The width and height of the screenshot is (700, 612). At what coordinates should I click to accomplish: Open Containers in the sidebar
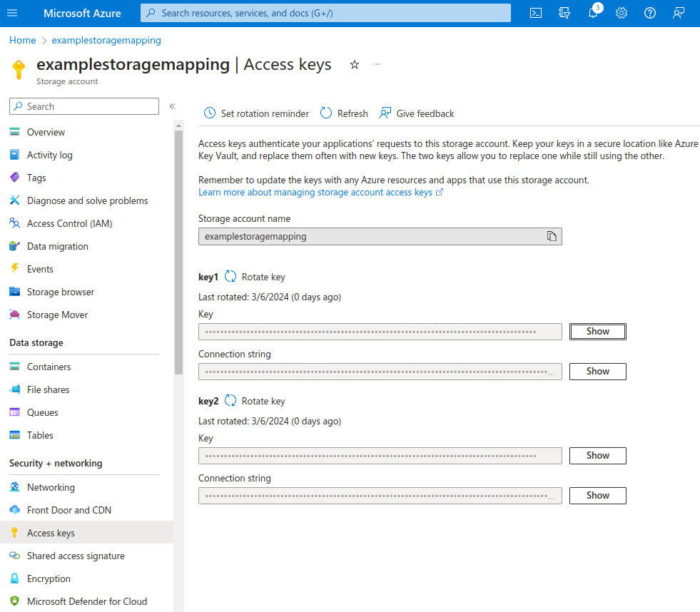pos(49,367)
